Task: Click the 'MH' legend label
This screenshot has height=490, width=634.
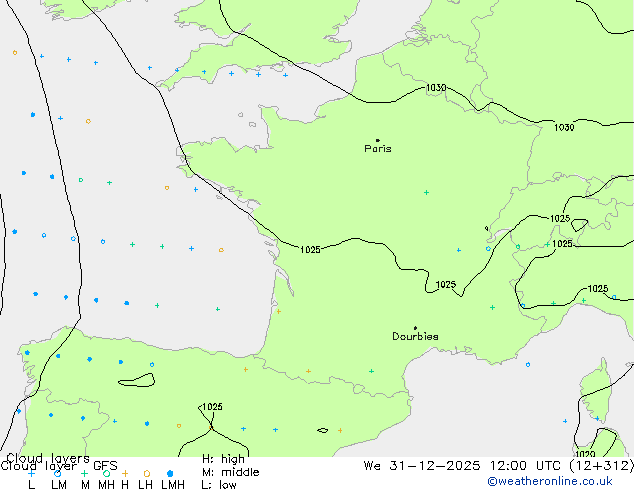Action: 106,485
